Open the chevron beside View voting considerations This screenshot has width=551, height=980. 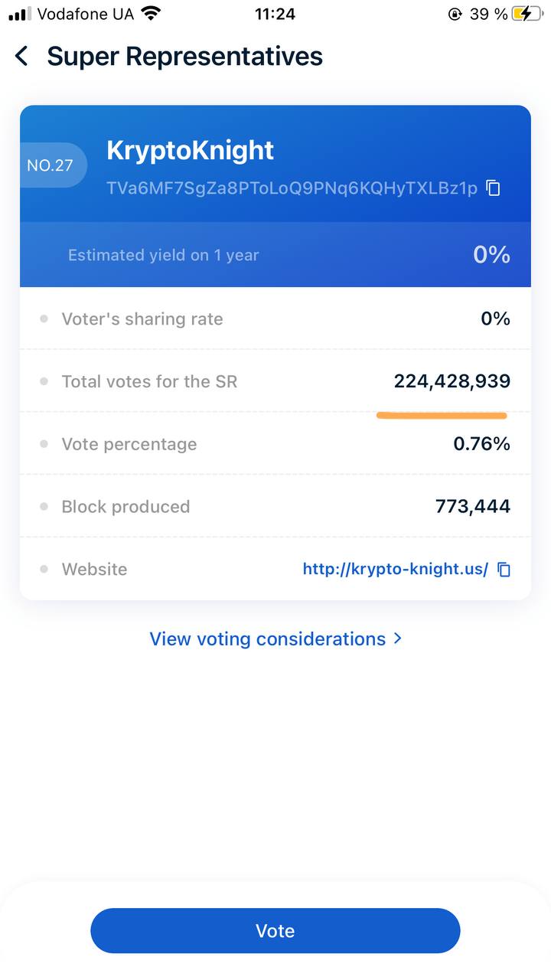(396, 639)
